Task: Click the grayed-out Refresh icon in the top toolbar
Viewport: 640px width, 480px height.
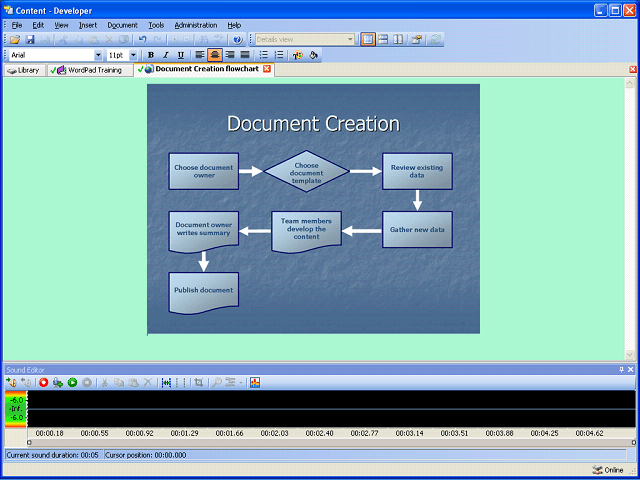Action: click(436, 40)
